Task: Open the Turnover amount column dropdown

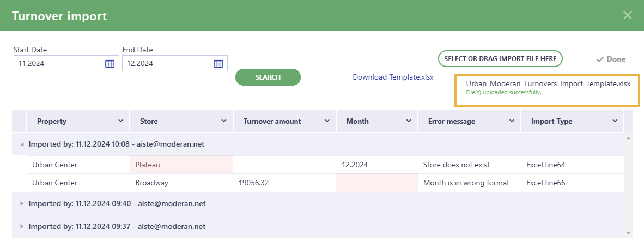Action: tap(327, 121)
